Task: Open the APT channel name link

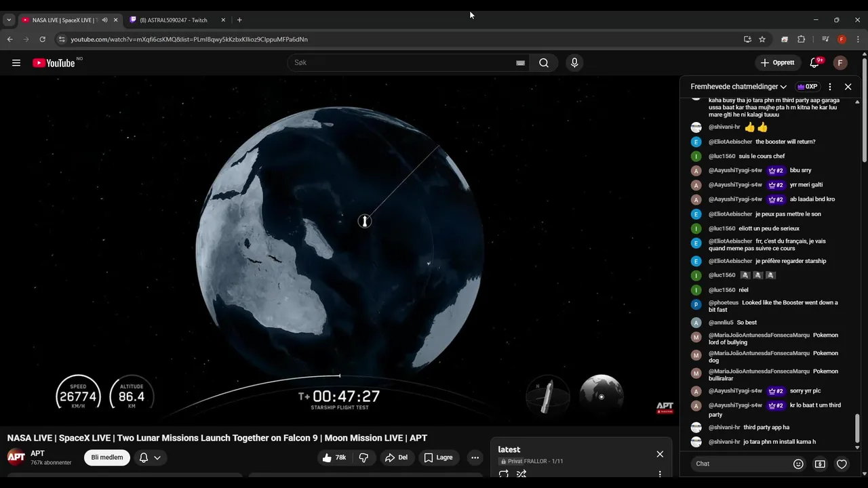Action: [x=37, y=453]
